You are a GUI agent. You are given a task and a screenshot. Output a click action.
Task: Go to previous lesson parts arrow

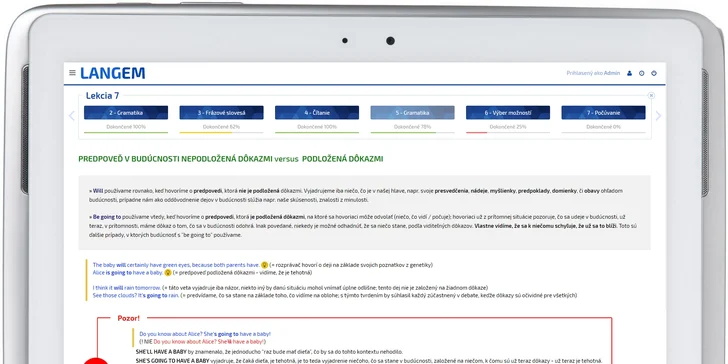point(72,116)
